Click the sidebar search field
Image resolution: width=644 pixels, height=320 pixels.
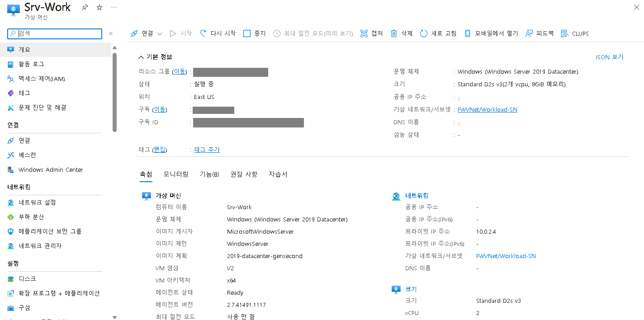[x=55, y=33]
